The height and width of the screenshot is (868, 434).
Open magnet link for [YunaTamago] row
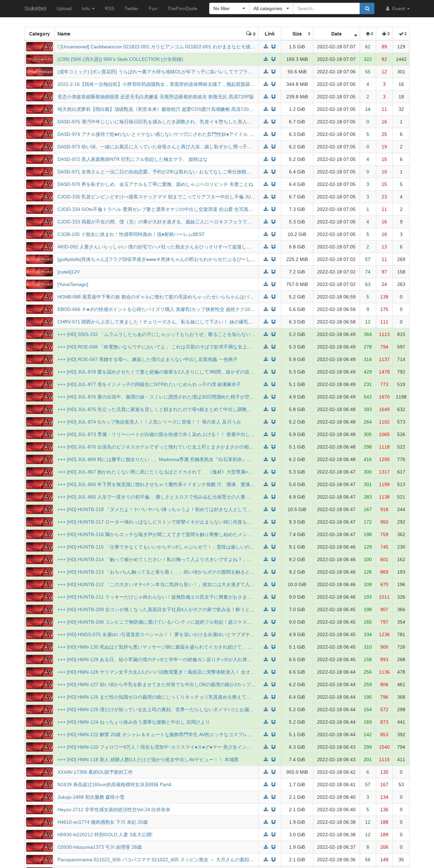(x=273, y=284)
